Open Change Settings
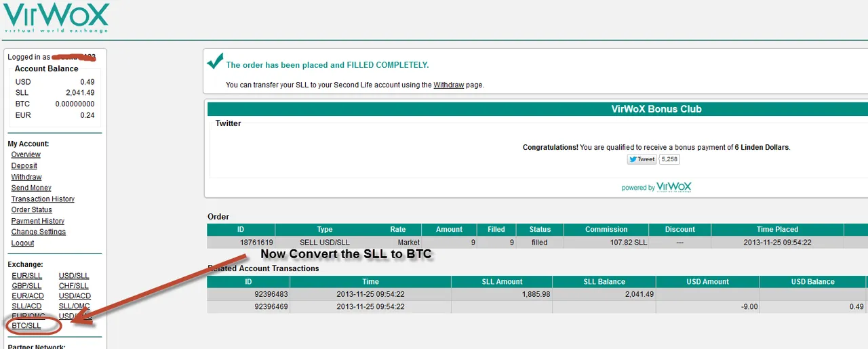Viewport: 868px width, 349px height. pyautogui.click(x=39, y=232)
